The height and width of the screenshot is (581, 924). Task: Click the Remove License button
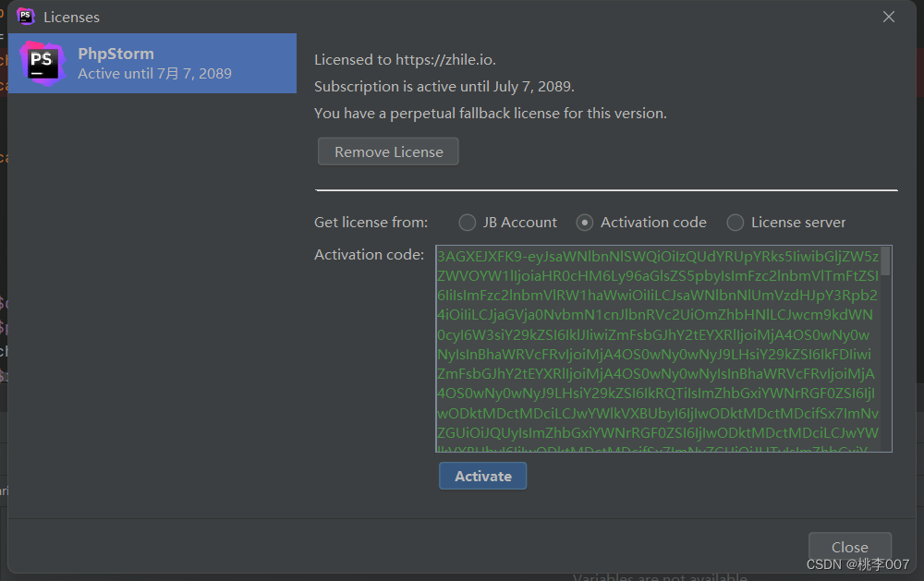pyautogui.click(x=388, y=151)
